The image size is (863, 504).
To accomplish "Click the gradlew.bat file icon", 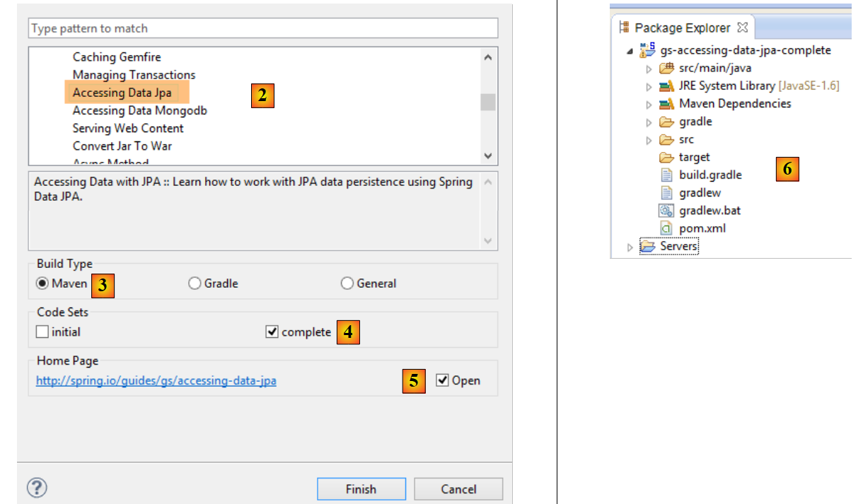I will pos(666,211).
